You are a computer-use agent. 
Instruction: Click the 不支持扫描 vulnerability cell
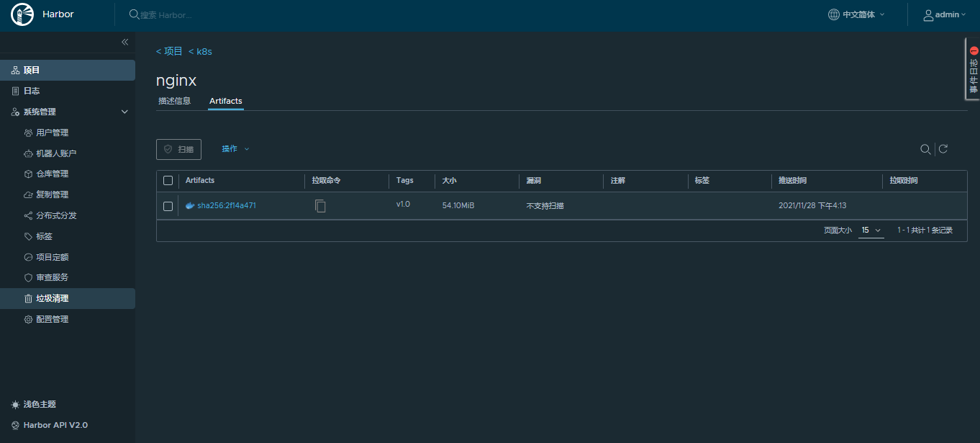click(x=545, y=205)
